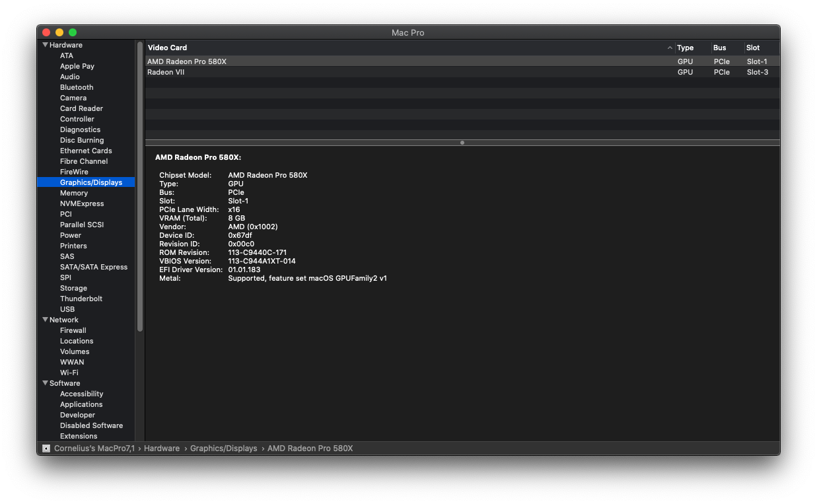Screen dimensions: 817x504
Task: Go to Hardware in the path bar
Action: [x=162, y=449]
